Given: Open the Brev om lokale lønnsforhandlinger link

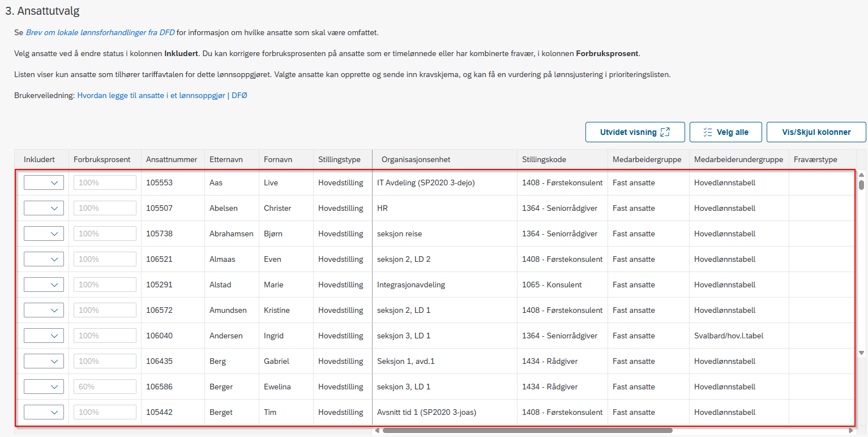Looking at the screenshot, I should point(100,32).
